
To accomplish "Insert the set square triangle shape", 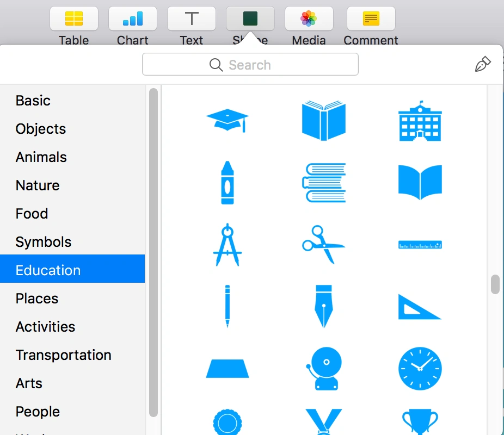I will [x=420, y=307].
